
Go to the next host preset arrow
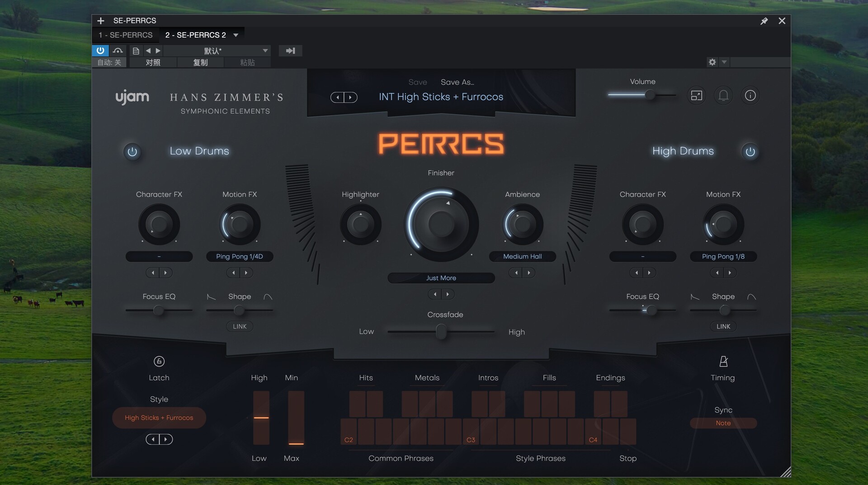tap(158, 51)
